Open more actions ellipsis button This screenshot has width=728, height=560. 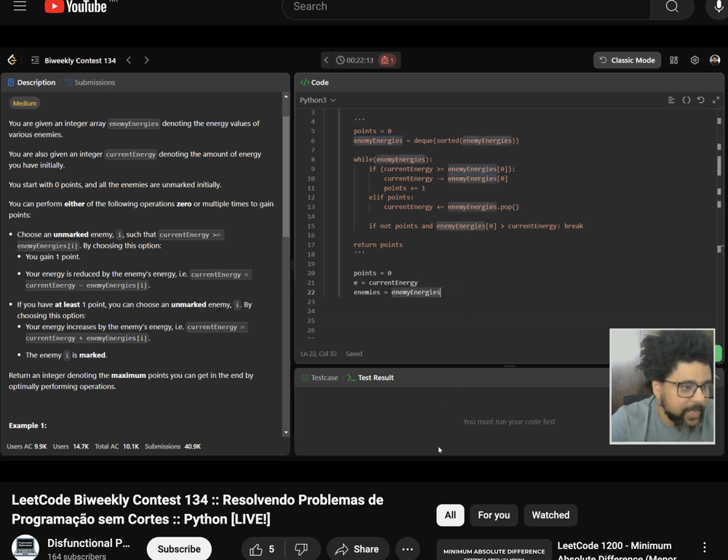pyautogui.click(x=408, y=549)
